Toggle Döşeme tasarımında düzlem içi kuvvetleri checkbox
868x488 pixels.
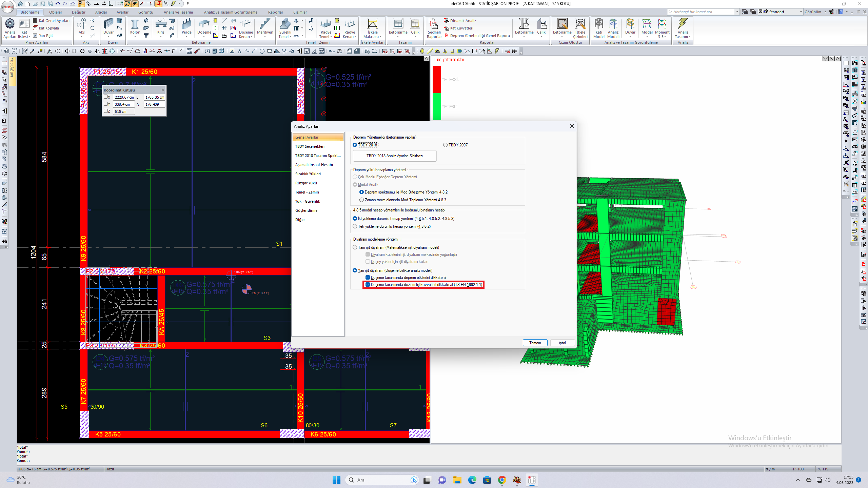(368, 285)
